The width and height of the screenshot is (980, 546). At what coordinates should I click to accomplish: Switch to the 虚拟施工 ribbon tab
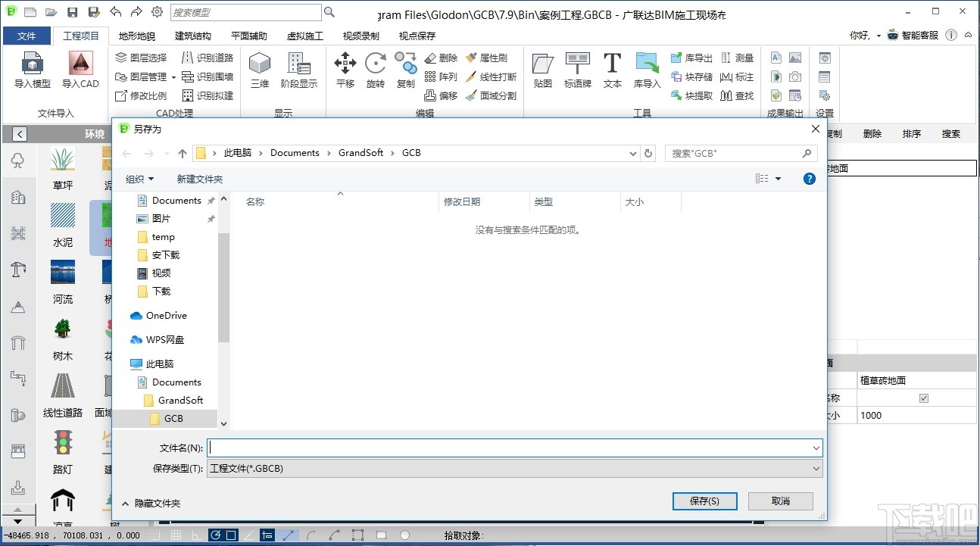(305, 36)
